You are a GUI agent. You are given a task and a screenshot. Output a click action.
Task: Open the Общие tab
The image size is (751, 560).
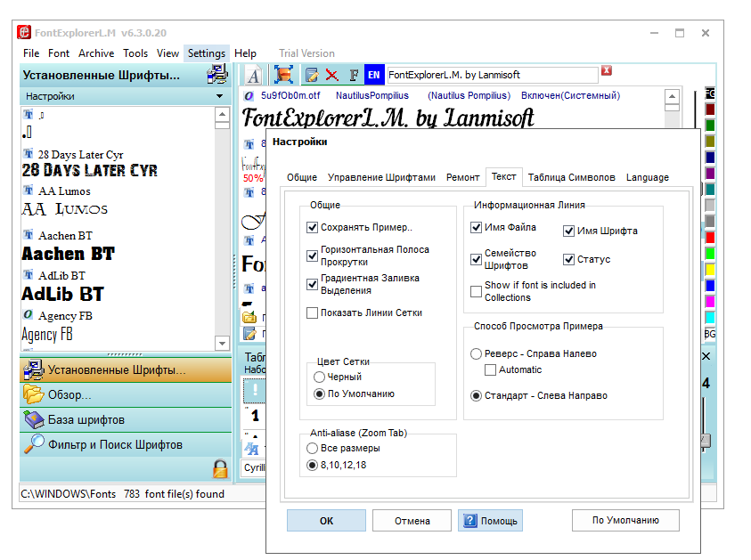click(x=302, y=177)
